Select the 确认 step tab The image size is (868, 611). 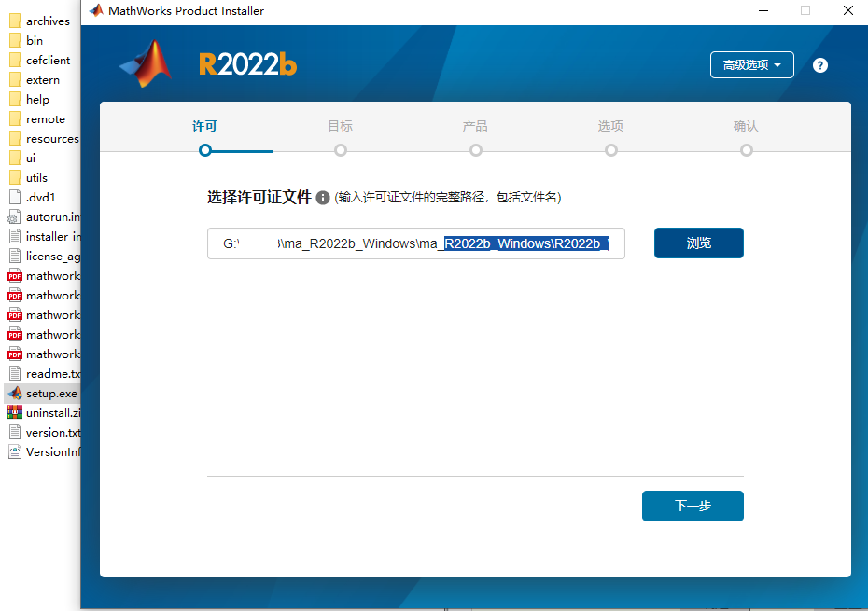[x=746, y=126]
